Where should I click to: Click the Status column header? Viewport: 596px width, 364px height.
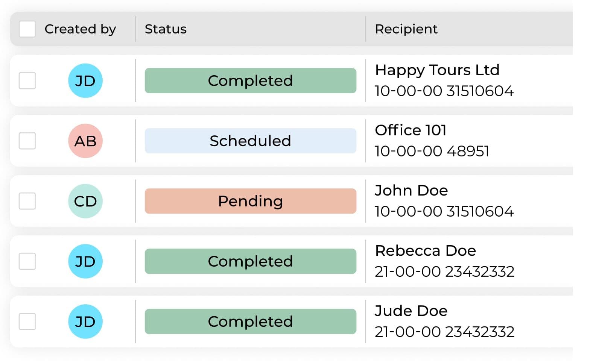(166, 29)
